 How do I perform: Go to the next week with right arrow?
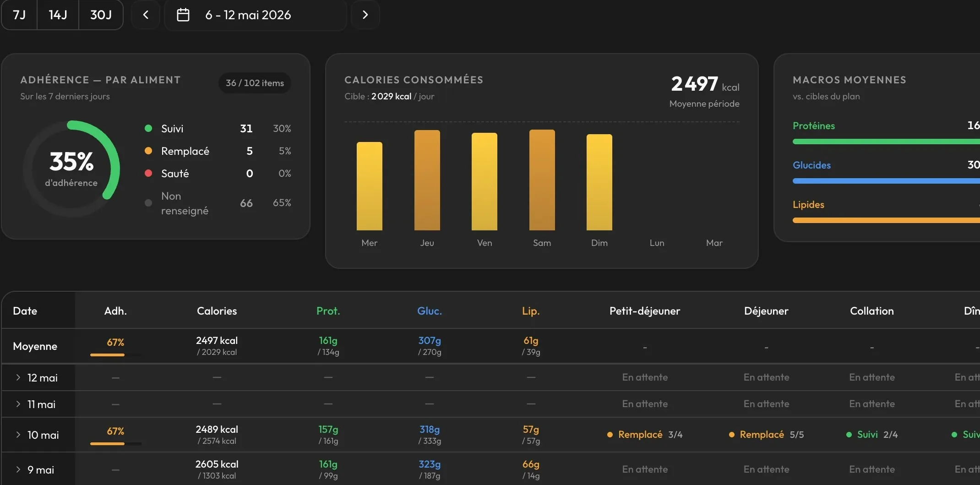click(365, 15)
